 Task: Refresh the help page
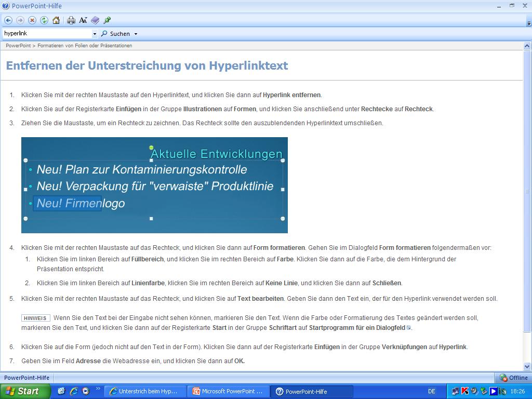click(x=44, y=20)
